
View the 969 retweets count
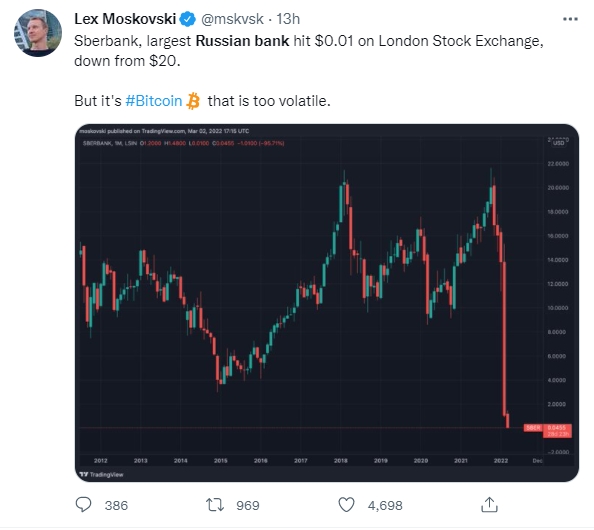[x=248, y=505]
